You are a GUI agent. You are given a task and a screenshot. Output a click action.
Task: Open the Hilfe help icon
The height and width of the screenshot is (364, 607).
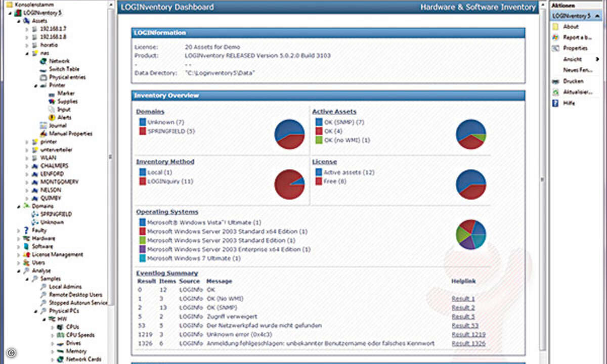(555, 103)
